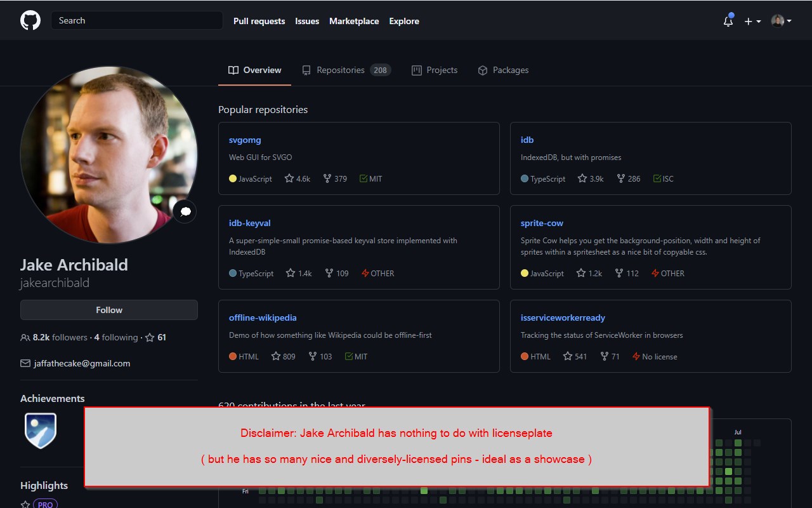The height and width of the screenshot is (508, 812).
Task: Click the Jake Archibald name heading
Action: tap(74, 265)
